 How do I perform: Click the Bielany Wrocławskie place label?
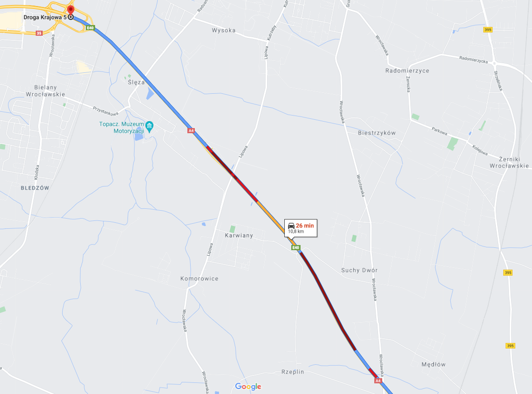(x=45, y=91)
